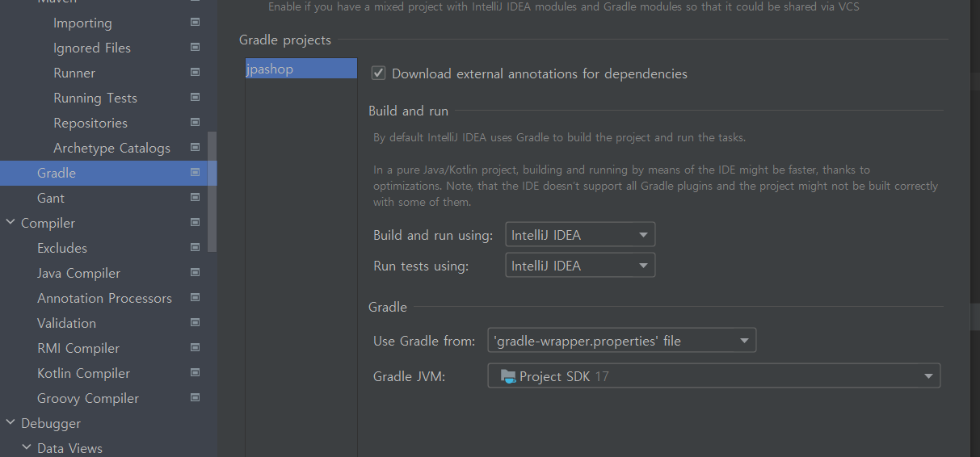The height and width of the screenshot is (457, 980).
Task: Open the Use Gradle from dropdown
Action: pos(622,341)
